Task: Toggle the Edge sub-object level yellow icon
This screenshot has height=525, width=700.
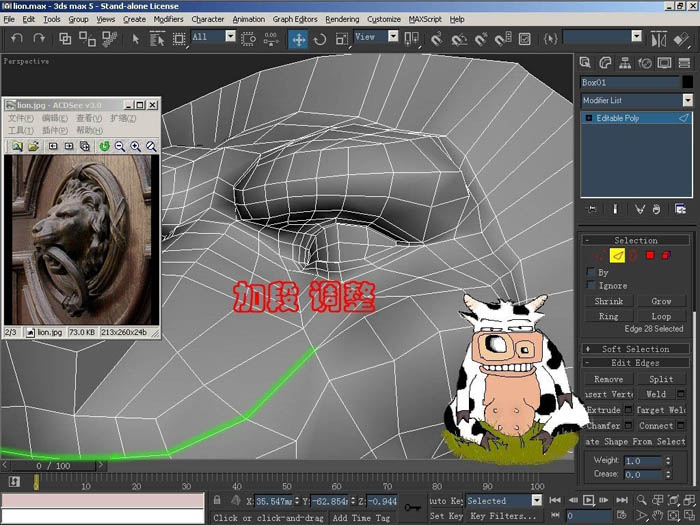Action: (x=617, y=256)
